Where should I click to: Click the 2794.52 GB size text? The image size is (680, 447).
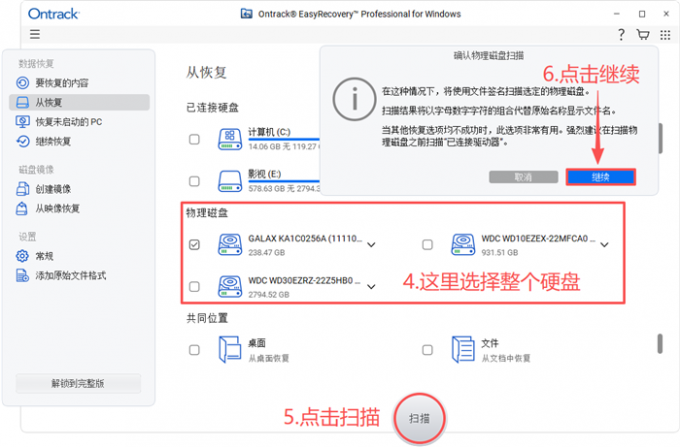tap(268, 294)
